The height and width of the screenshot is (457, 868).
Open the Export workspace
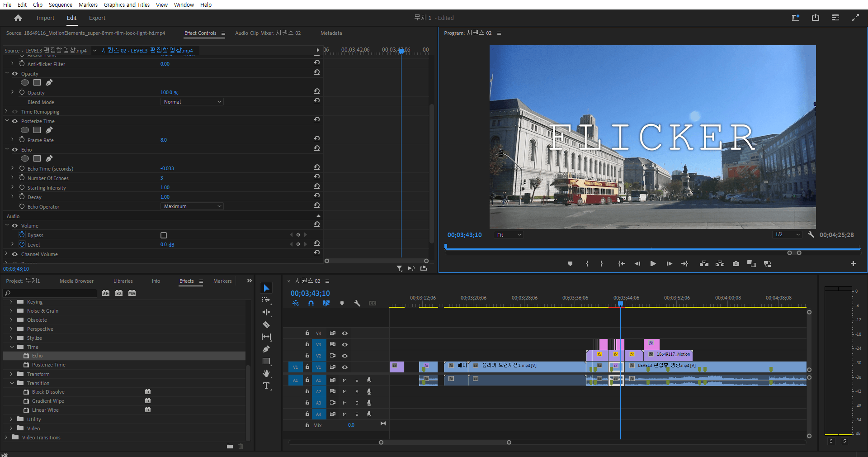click(x=97, y=18)
